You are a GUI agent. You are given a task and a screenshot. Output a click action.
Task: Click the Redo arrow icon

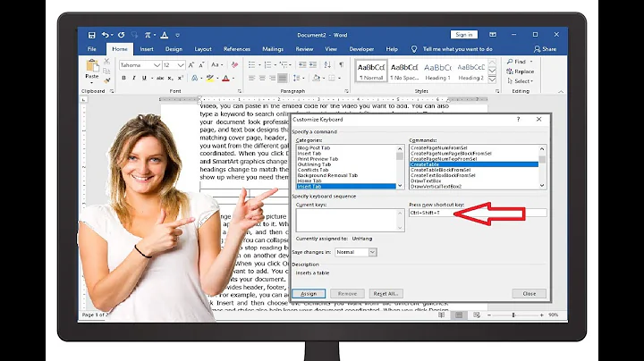click(121, 35)
